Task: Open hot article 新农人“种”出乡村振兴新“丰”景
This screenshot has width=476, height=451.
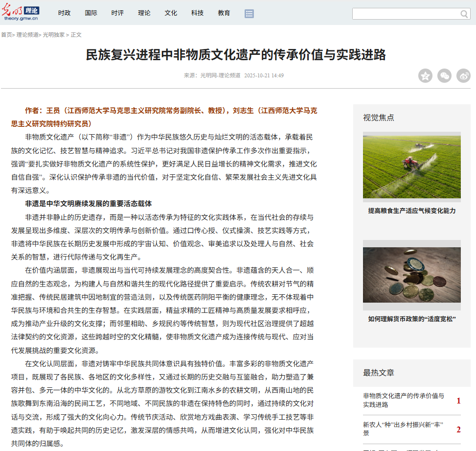Action: click(403, 429)
